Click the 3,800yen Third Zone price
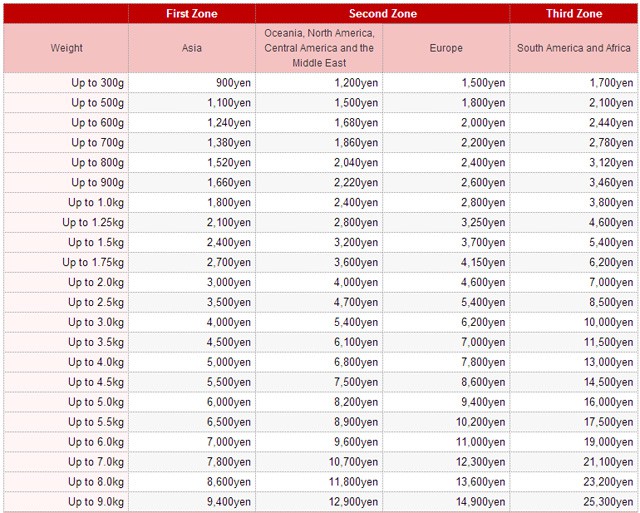640x513 pixels. [x=611, y=203]
